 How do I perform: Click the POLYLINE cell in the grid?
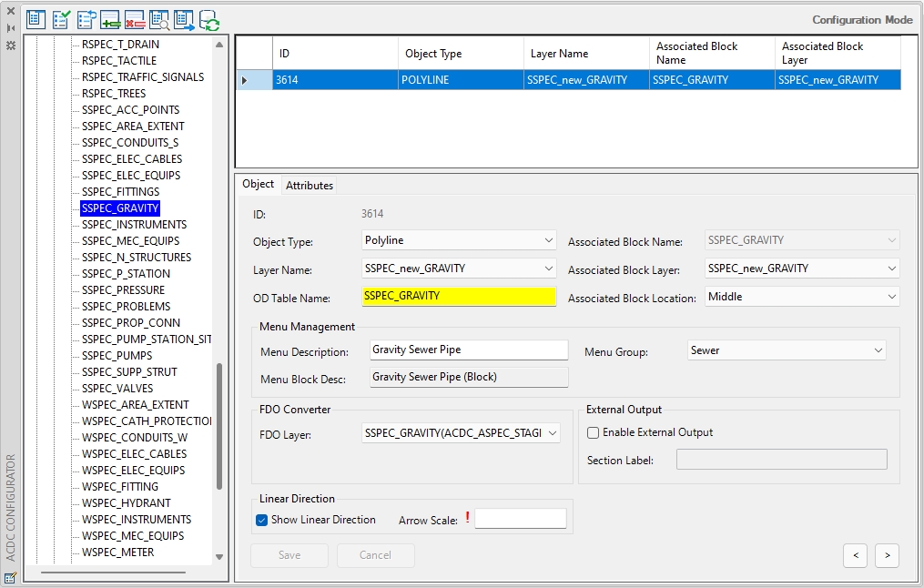(461, 80)
